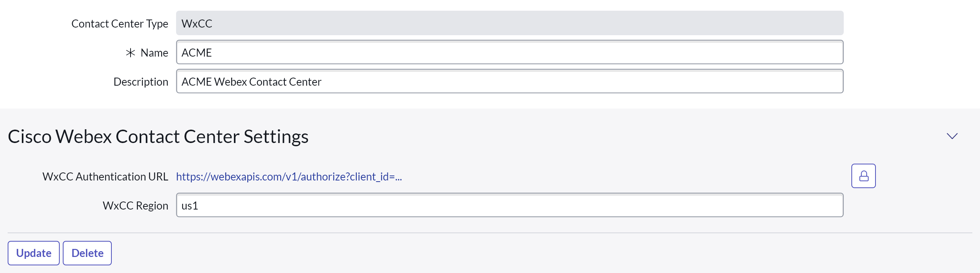Click the lock icon beside WxCC Authentication URL
Screen dimensions: 980x273
point(863,176)
